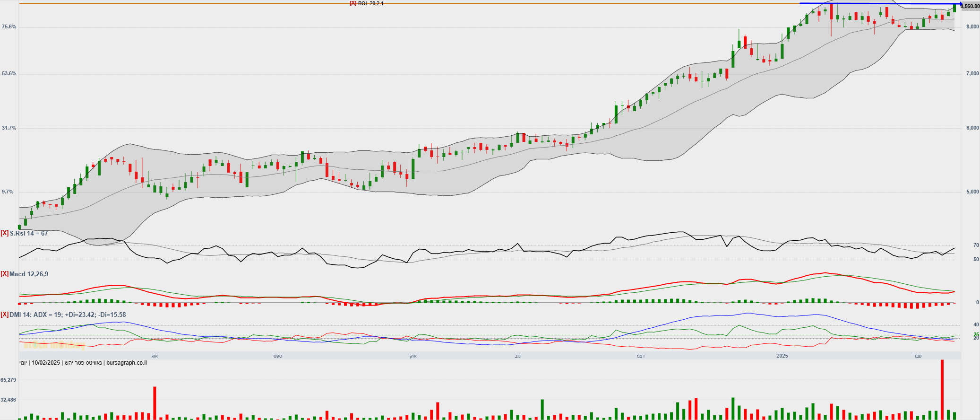Close the S.Rsi 14 indicator with [X]

[5, 233]
